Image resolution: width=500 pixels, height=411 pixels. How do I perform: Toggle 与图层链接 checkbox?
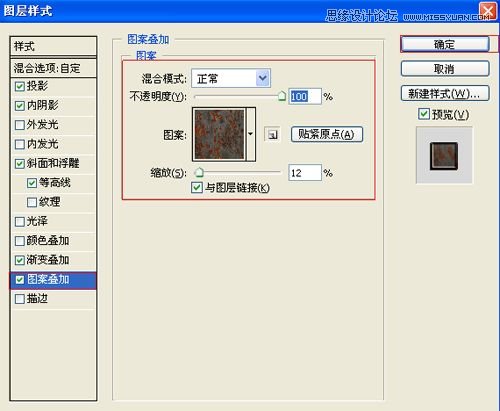tap(197, 188)
